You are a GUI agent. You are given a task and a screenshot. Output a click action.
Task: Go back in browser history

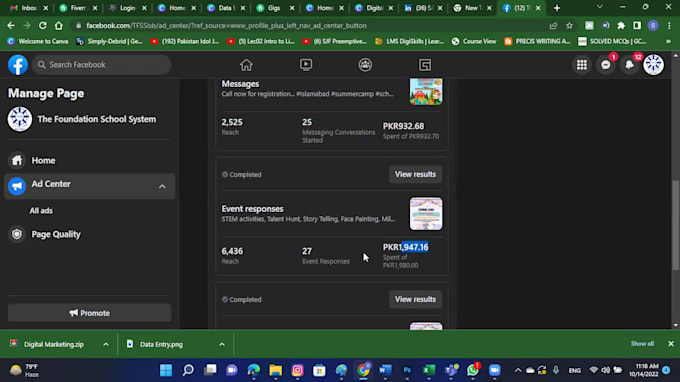(x=11, y=26)
